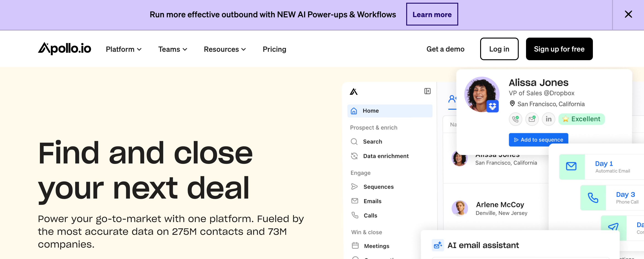
Task: Click the AI email assistant sparkle icon
Action: pos(438,245)
